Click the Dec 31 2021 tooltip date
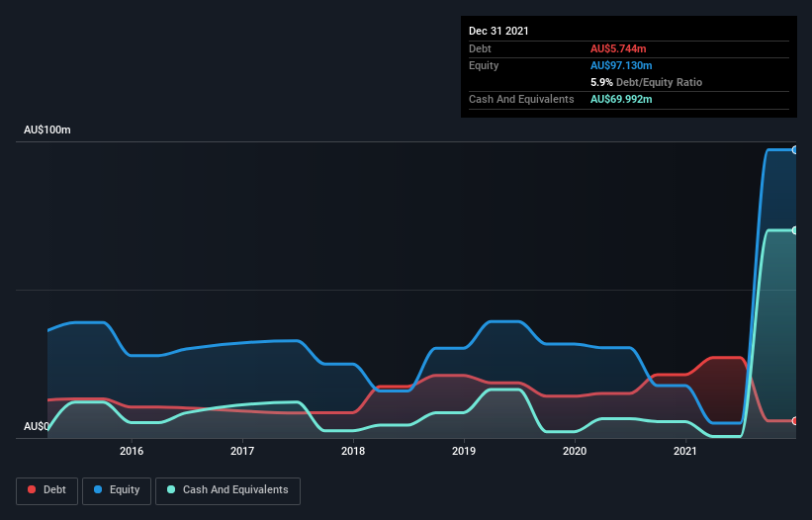Image resolution: width=812 pixels, height=520 pixels. click(x=498, y=31)
